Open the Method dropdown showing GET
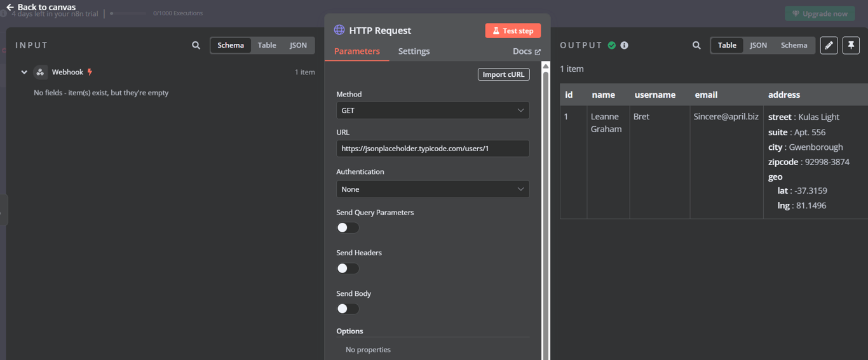The width and height of the screenshot is (868, 360). [433, 110]
